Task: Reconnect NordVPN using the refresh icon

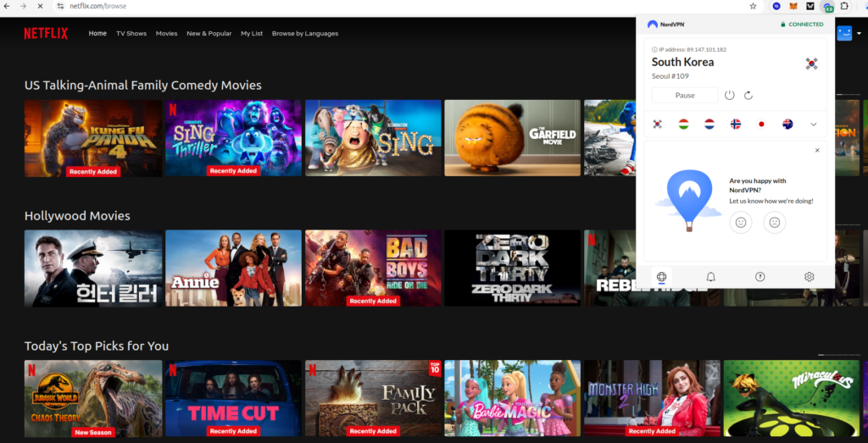Action: (748, 95)
